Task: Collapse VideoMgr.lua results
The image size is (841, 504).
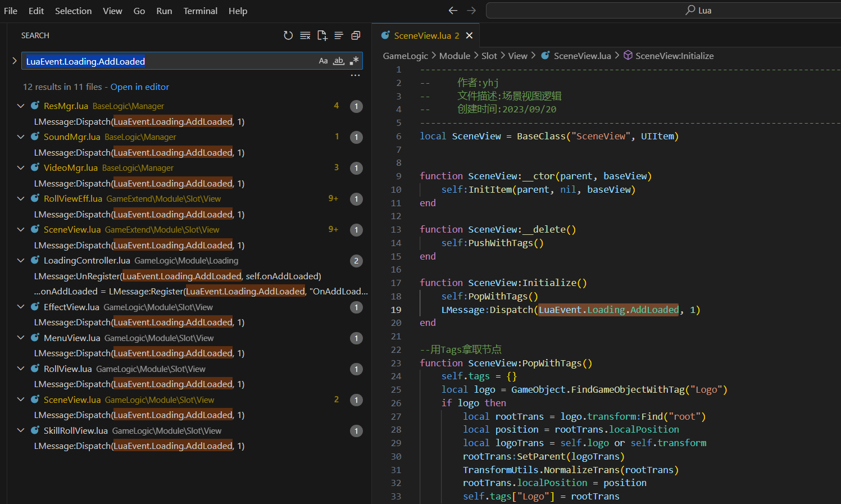Action: [21, 167]
